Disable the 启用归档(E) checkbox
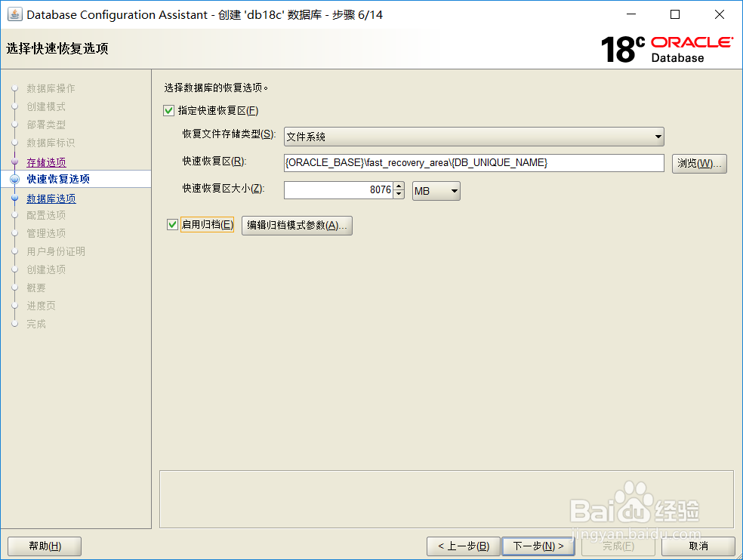 pos(171,224)
